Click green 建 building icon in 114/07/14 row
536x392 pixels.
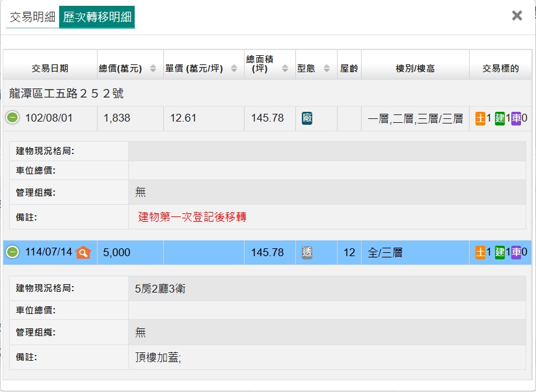500,252
